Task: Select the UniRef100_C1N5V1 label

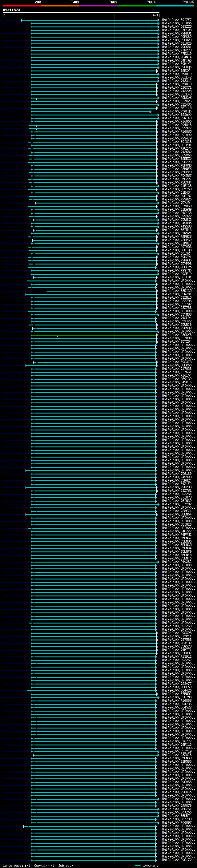Action: [x=177, y=233]
